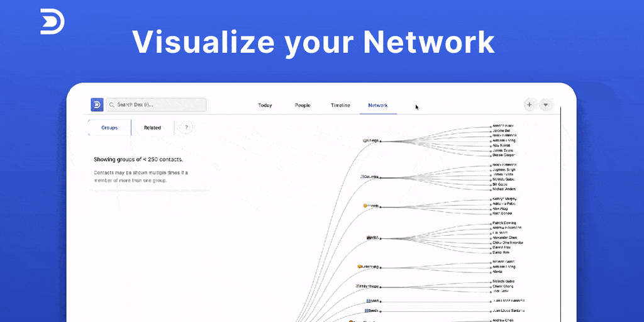Open the Dex home icon beside search
644x322 pixels.
click(97, 105)
